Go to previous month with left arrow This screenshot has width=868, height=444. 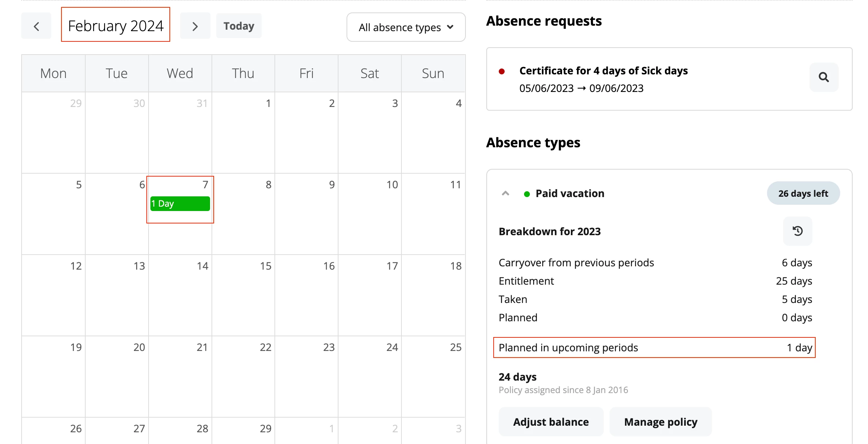(36, 26)
